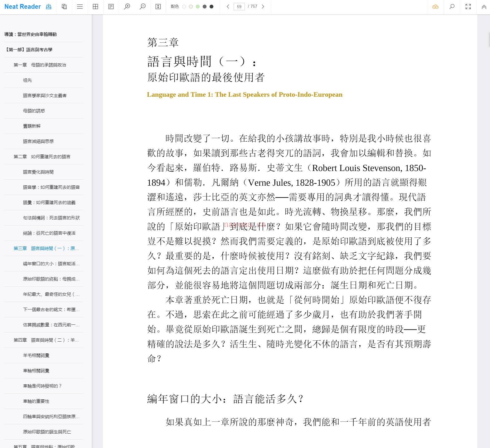Select 編年窗口的大小:語言能活 entry in sidebar

coord(51,264)
